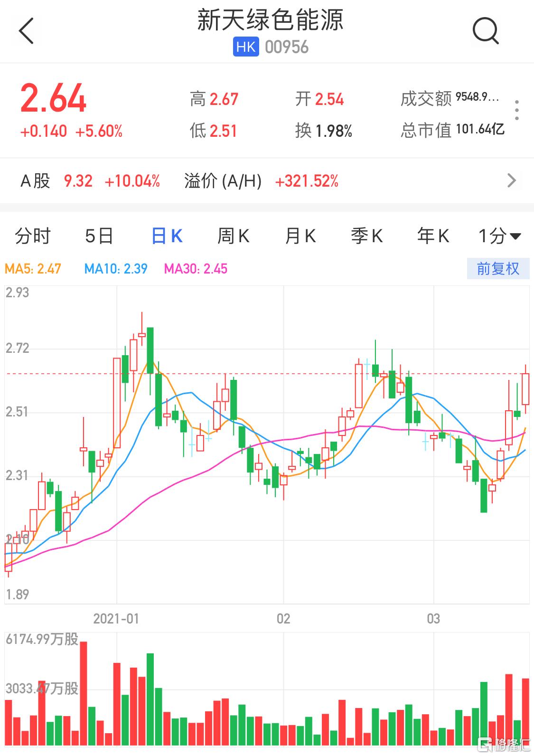Tap the MA30 indicator label

(196, 269)
